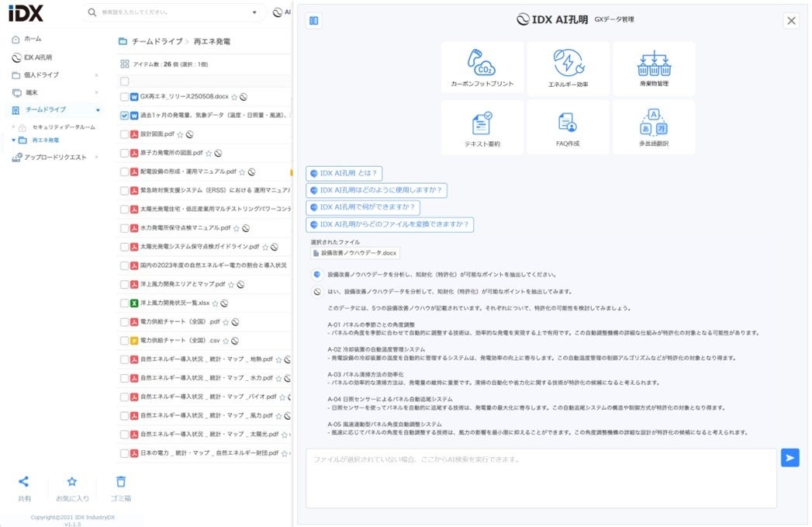Open AI icon for 水力発電所保守点検マニュアル.pdf
This screenshot has height=527, width=812.
click(x=246, y=228)
